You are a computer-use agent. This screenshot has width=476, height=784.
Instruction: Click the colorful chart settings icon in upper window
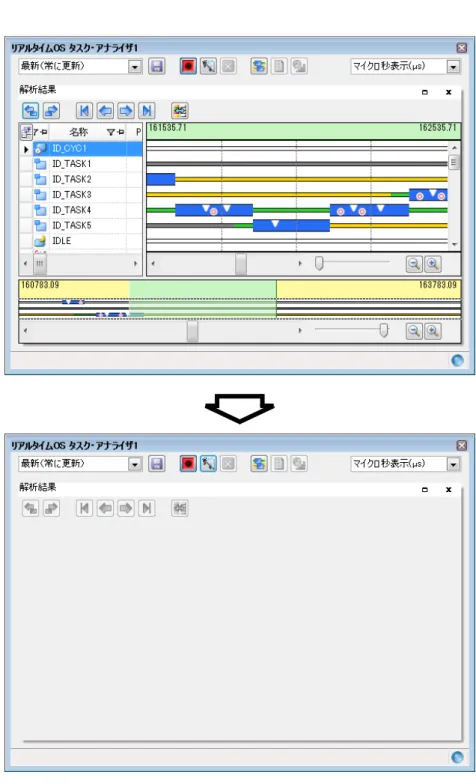tap(180, 110)
